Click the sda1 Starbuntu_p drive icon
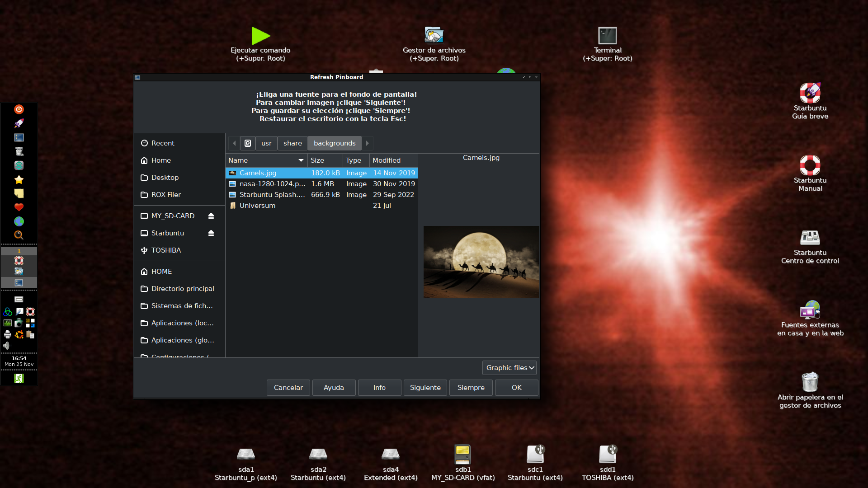The width and height of the screenshot is (868, 488). [246, 454]
